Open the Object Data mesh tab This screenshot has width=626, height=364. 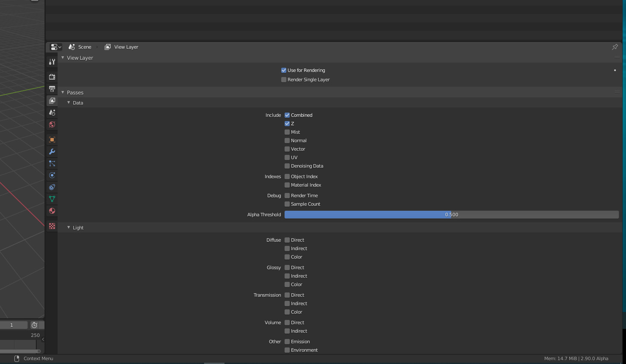tap(52, 199)
